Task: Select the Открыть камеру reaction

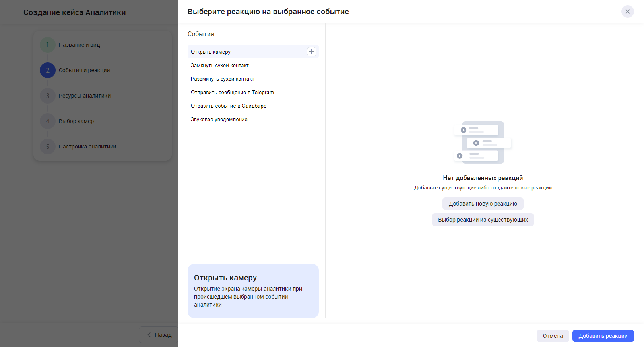Action: pyautogui.click(x=211, y=52)
